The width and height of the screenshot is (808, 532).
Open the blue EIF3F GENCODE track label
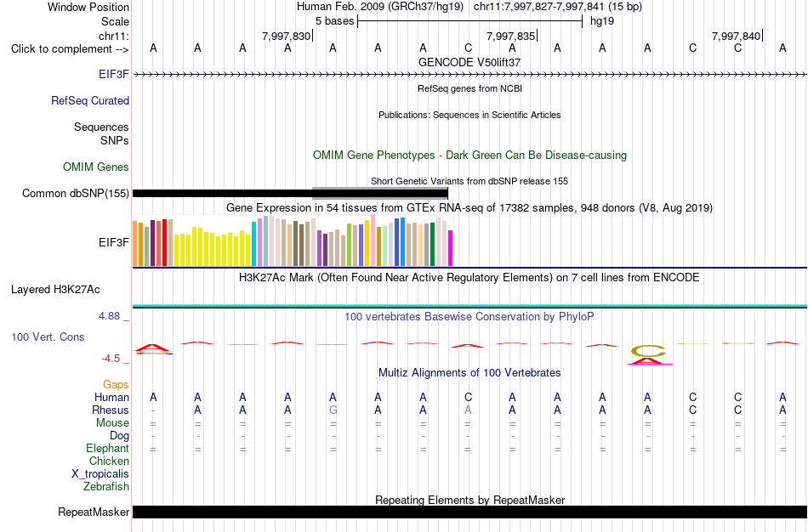tap(114, 74)
